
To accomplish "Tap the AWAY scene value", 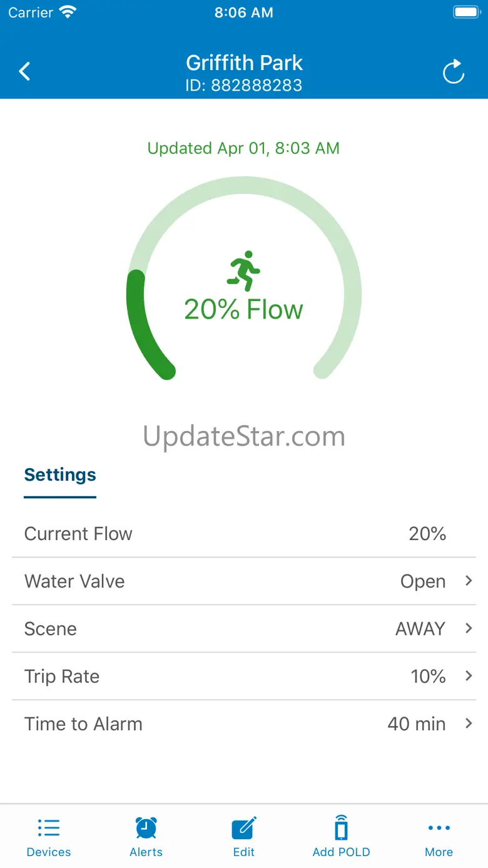I will pyautogui.click(x=420, y=629).
